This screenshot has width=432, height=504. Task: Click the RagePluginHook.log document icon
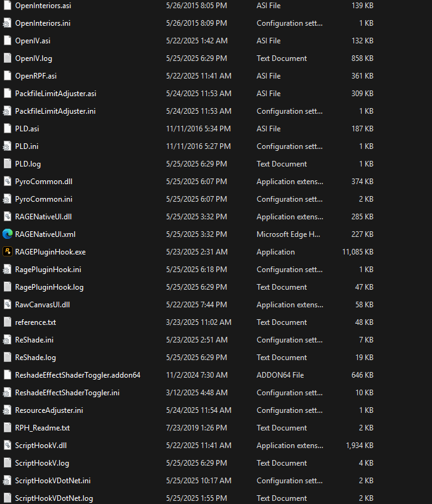pos(7,287)
